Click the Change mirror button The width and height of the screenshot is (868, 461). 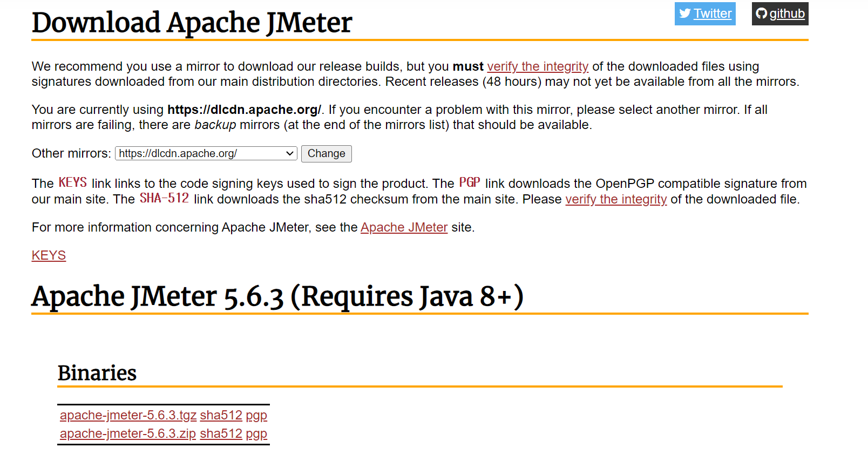(x=327, y=154)
